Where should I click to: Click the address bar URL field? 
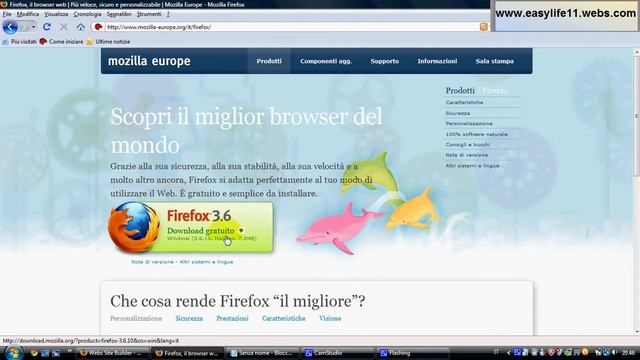pos(291,27)
